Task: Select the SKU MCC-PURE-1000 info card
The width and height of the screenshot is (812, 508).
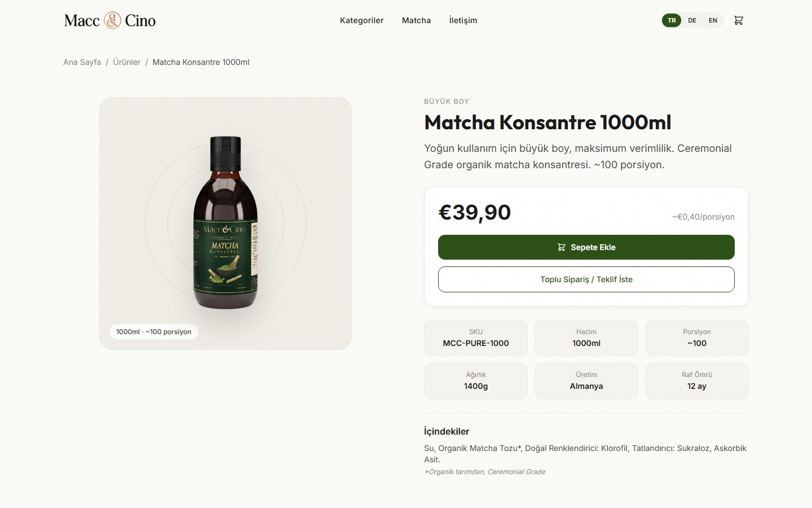Action: coord(476,338)
